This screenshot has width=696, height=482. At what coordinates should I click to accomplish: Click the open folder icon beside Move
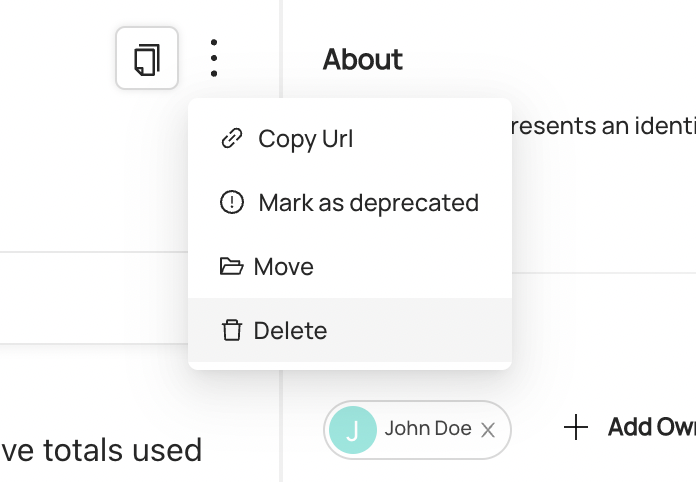tap(231, 267)
